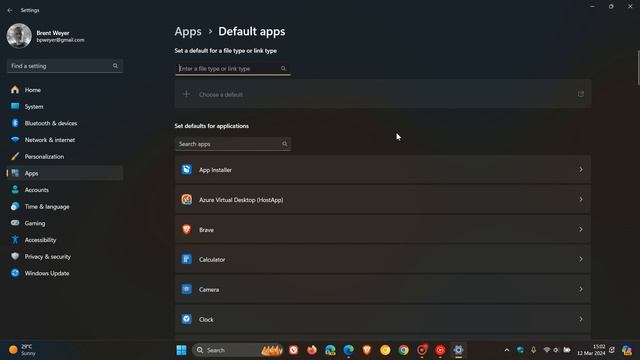
Task: Click the Search apps input field
Action: point(233,144)
